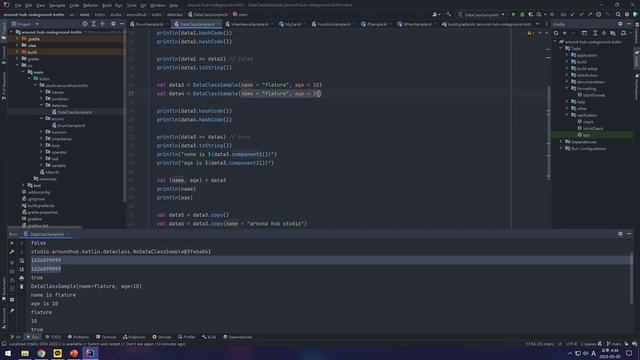640x360 pixels.
Task: Open Windows Start menu
Action: click(x=8, y=353)
